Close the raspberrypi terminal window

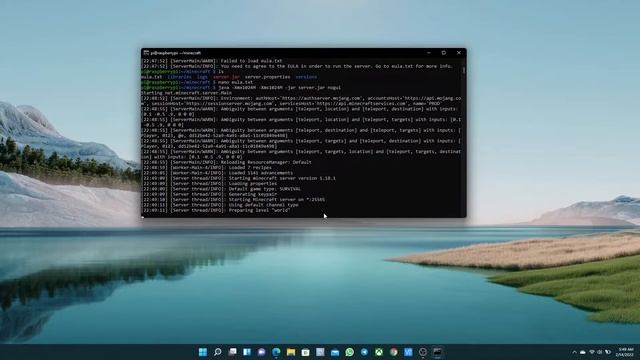(459, 53)
